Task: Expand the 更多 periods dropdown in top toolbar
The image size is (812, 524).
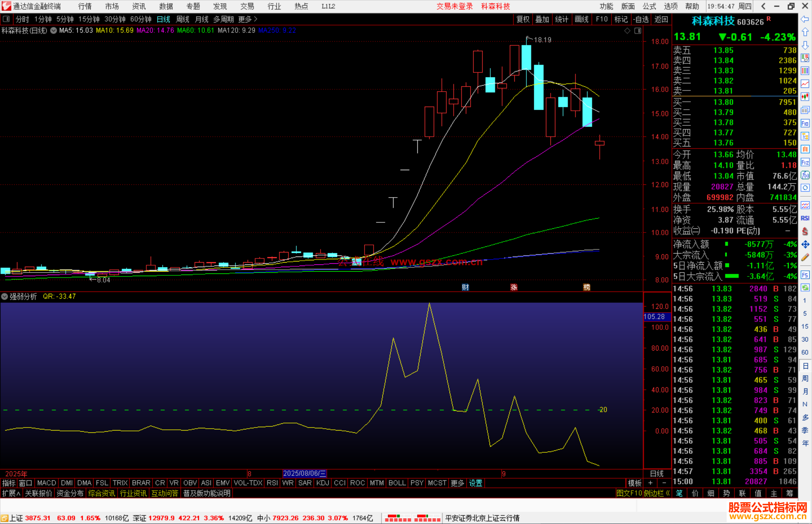Action: [248, 19]
